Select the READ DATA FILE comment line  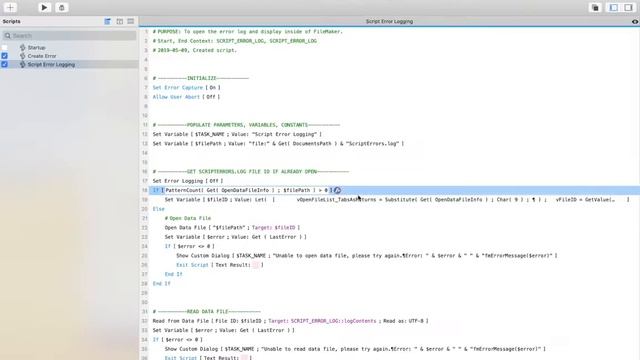click(x=207, y=312)
